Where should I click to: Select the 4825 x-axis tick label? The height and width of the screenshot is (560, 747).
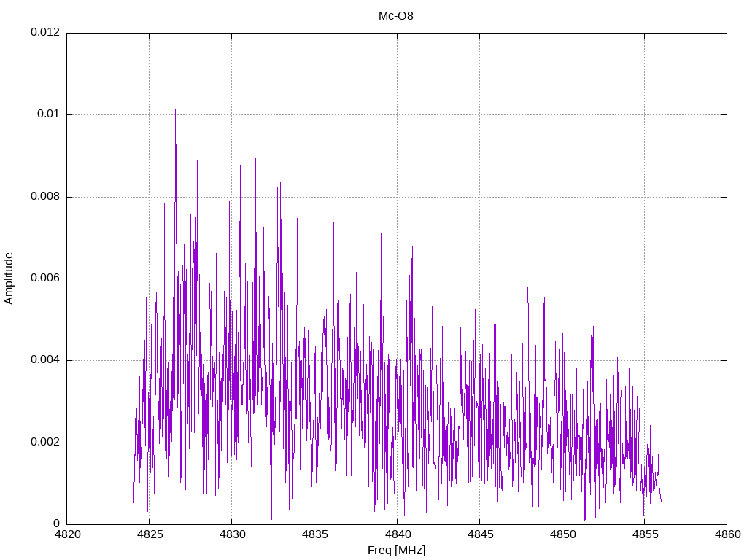click(150, 534)
